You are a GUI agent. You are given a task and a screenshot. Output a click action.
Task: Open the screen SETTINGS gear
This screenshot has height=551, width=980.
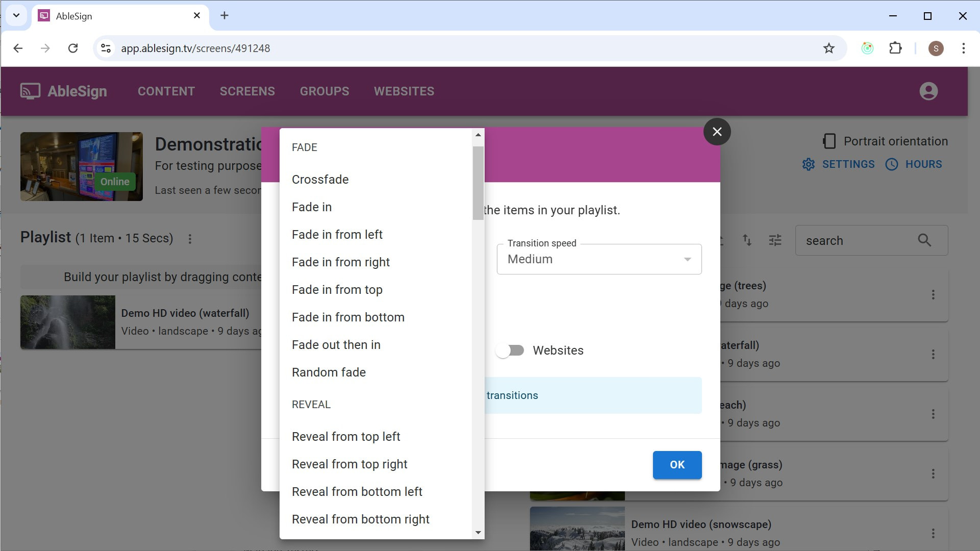(838, 164)
